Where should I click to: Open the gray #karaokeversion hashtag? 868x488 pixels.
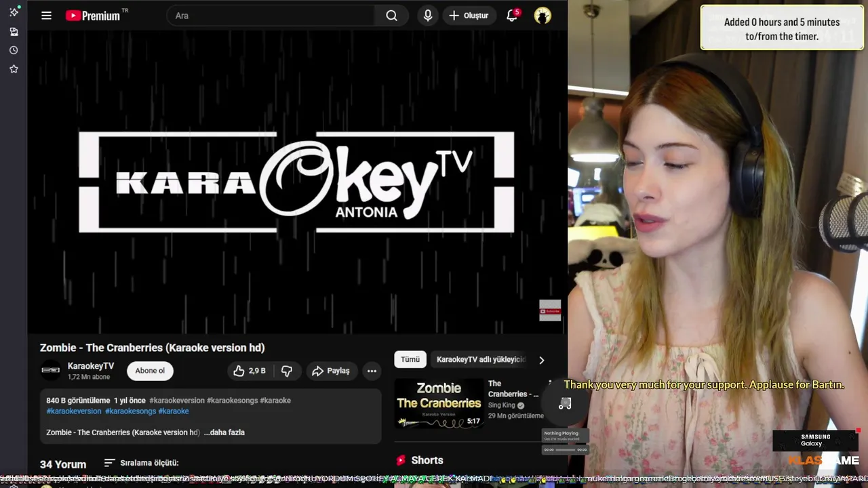176,401
